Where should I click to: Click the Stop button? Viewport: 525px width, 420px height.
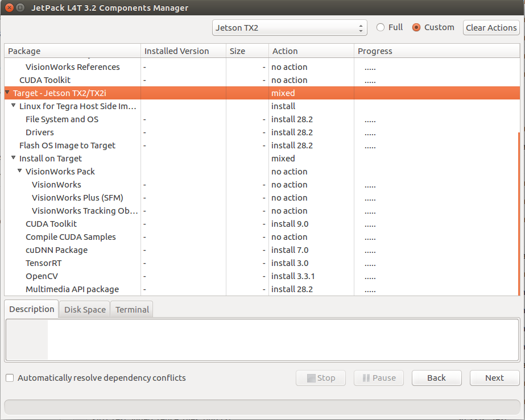[x=321, y=378]
